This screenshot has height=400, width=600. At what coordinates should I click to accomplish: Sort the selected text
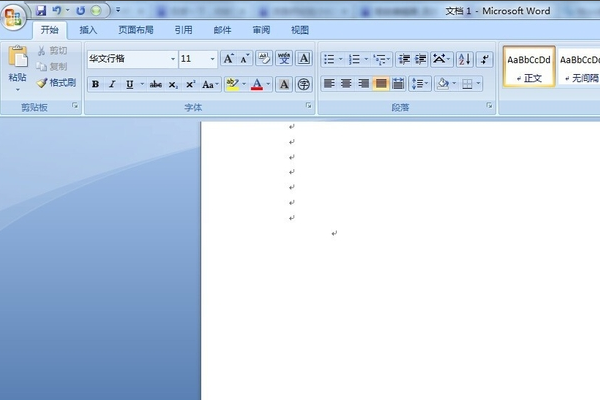465,59
